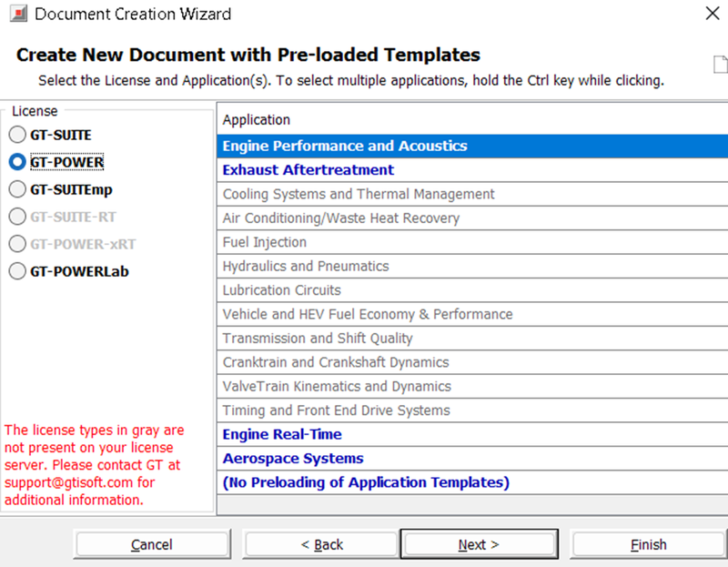Select Exhaust Aftertreatment in application list
This screenshot has width=728, height=567.
(472, 170)
